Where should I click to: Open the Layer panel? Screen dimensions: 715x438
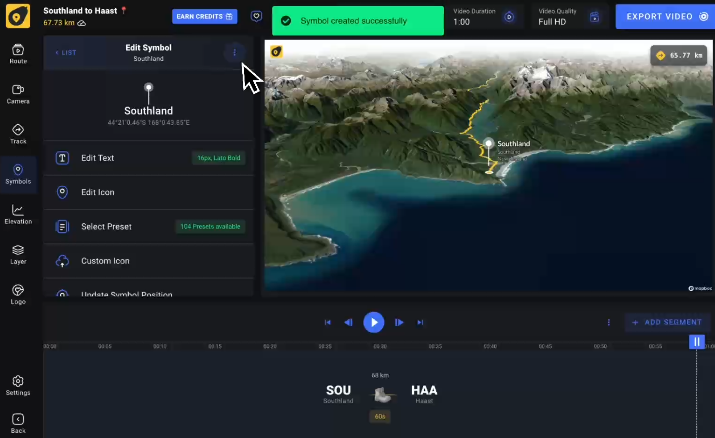pos(18,254)
